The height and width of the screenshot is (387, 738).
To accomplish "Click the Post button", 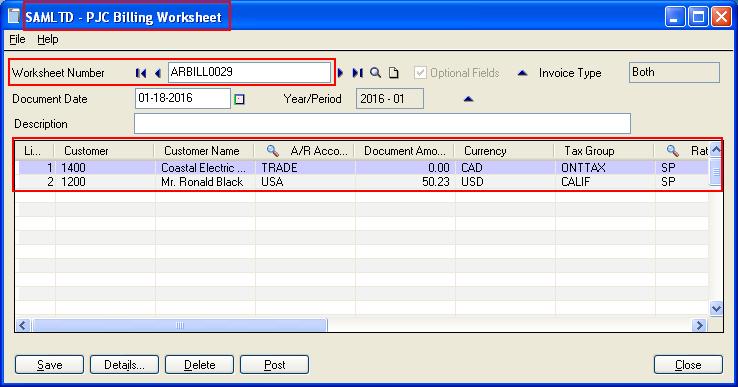I will [274, 365].
